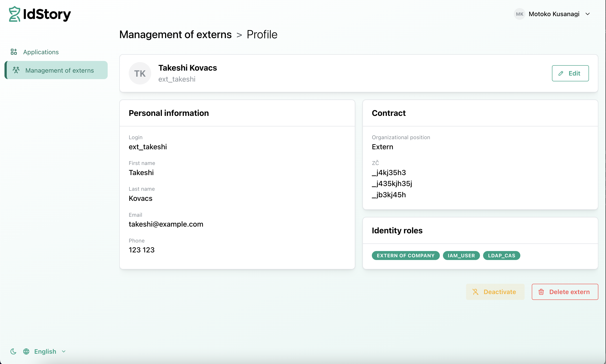Click the Management of externs people icon

[16, 70]
